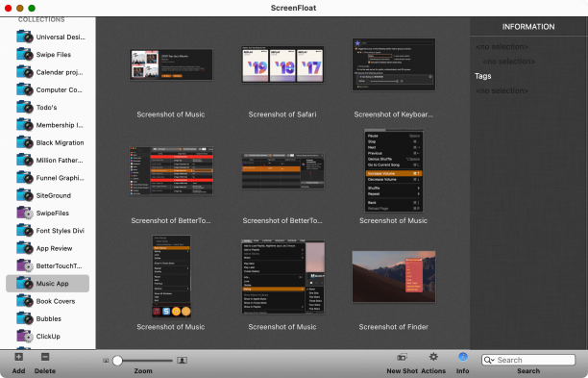Click the small thumbnail zoom icon
588x378 pixels.
[x=106, y=361]
